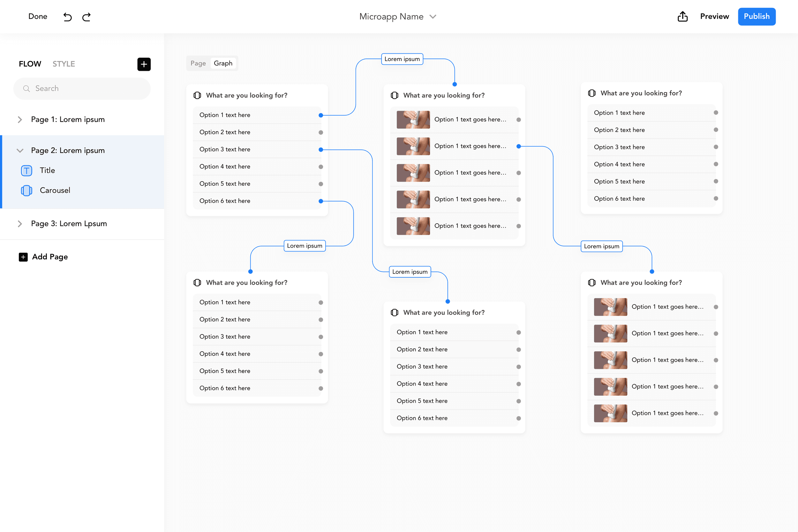Click the Publish button

click(x=756, y=16)
